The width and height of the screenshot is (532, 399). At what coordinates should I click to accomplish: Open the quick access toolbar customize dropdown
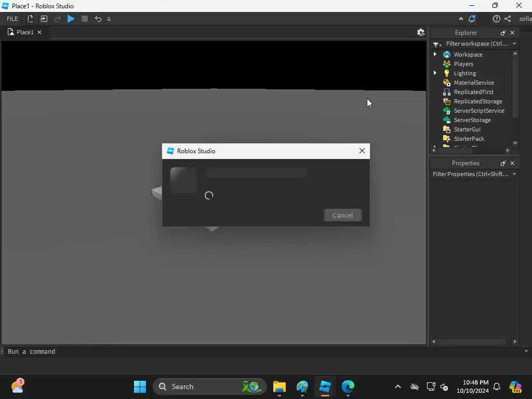click(x=109, y=19)
